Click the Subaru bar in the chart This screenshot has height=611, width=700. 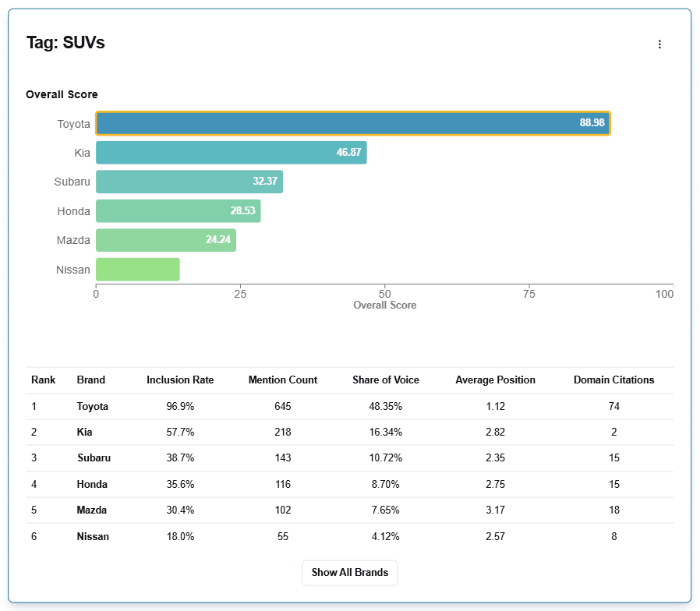187,182
